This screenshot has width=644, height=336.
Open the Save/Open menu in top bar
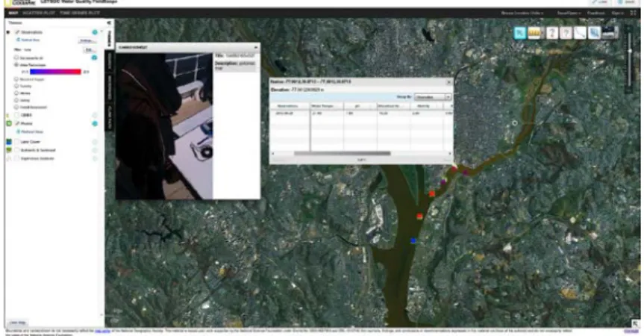[x=569, y=13]
